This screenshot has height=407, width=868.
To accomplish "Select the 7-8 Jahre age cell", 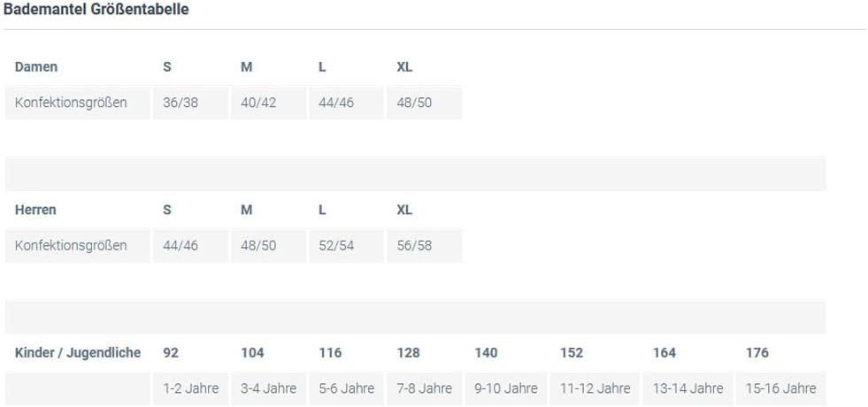I will 425,388.
